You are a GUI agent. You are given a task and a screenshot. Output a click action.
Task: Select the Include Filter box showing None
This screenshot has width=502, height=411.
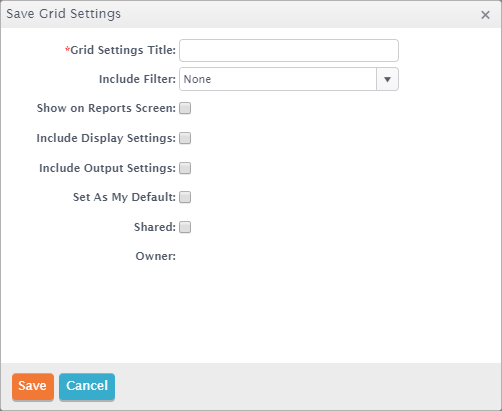278,79
